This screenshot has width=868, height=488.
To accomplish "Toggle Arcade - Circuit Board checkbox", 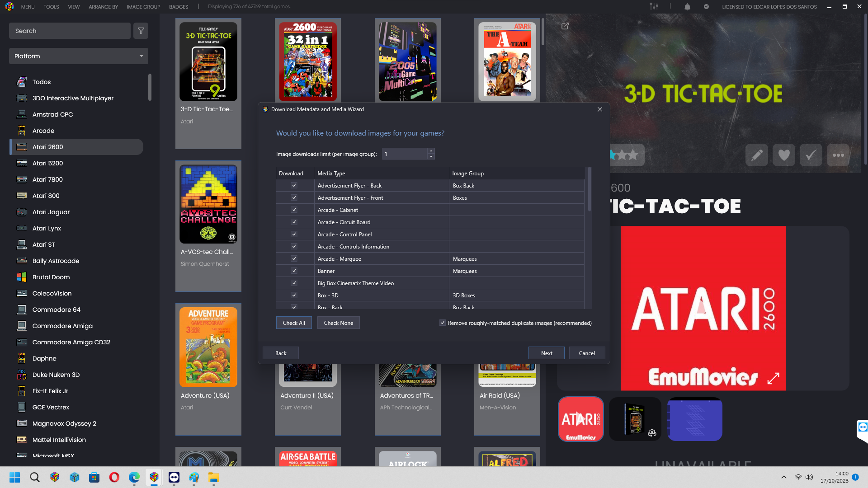I will click(294, 222).
